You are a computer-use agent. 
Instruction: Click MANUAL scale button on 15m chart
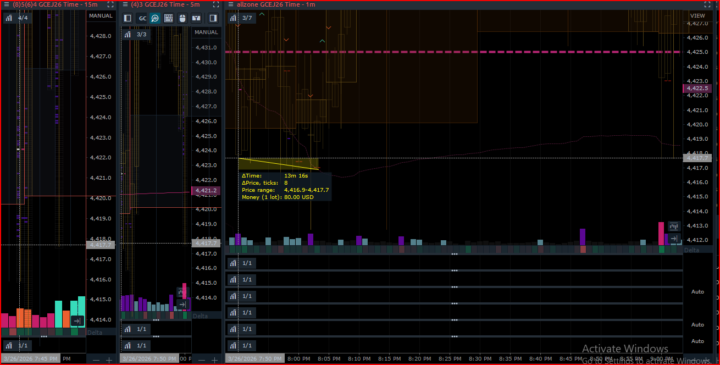tap(101, 16)
